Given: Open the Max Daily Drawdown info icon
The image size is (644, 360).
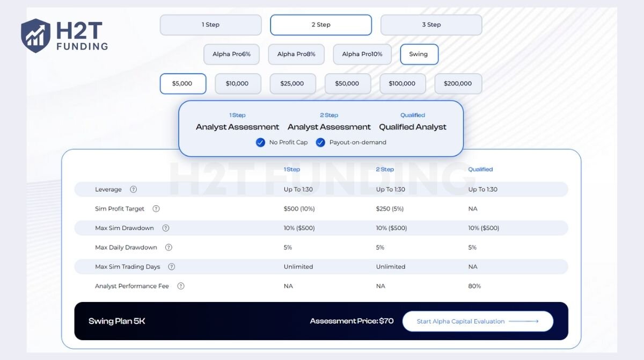Looking at the screenshot, I should click(169, 247).
